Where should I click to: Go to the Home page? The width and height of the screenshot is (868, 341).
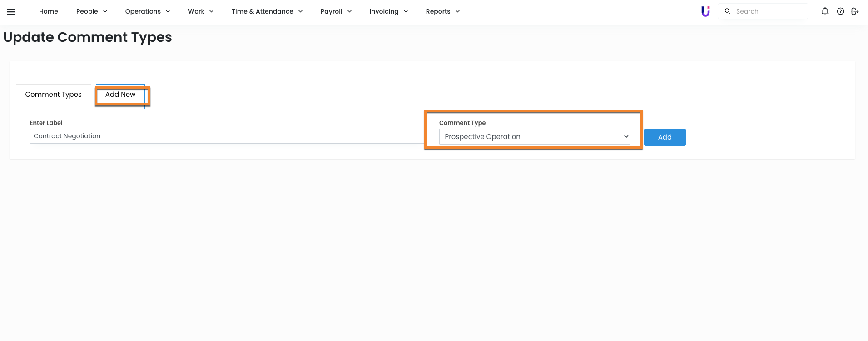[49, 11]
